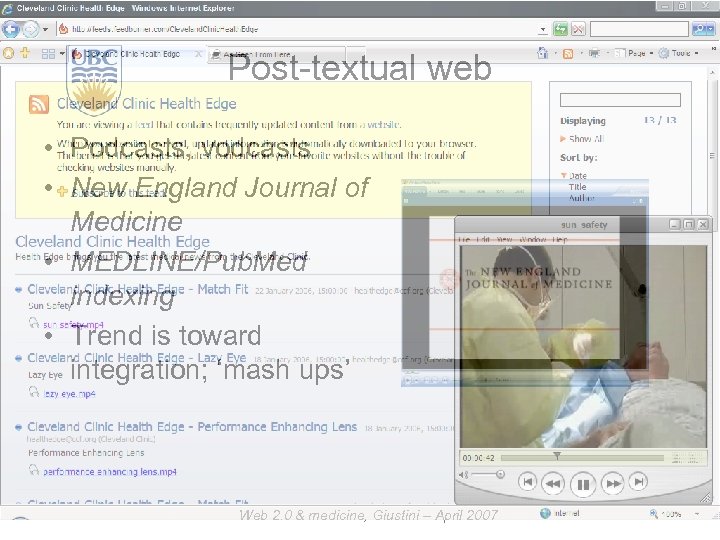Click the skip to start button
This screenshot has width=720, height=540.
point(527,482)
